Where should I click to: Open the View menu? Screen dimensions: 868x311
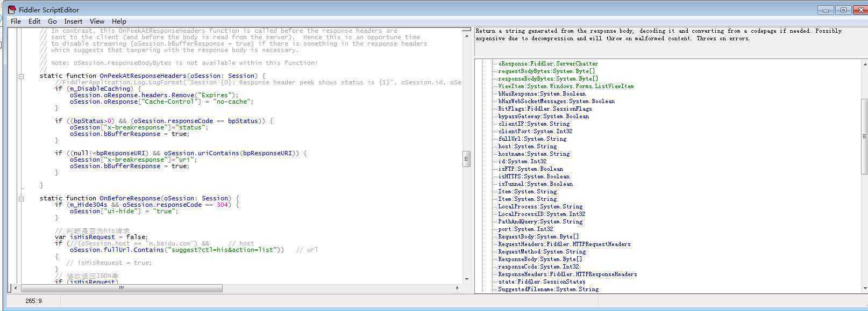(x=97, y=21)
